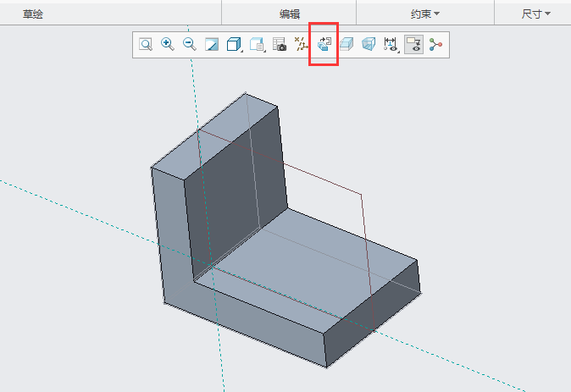Toggle the annotation display eye icon

pos(413,44)
